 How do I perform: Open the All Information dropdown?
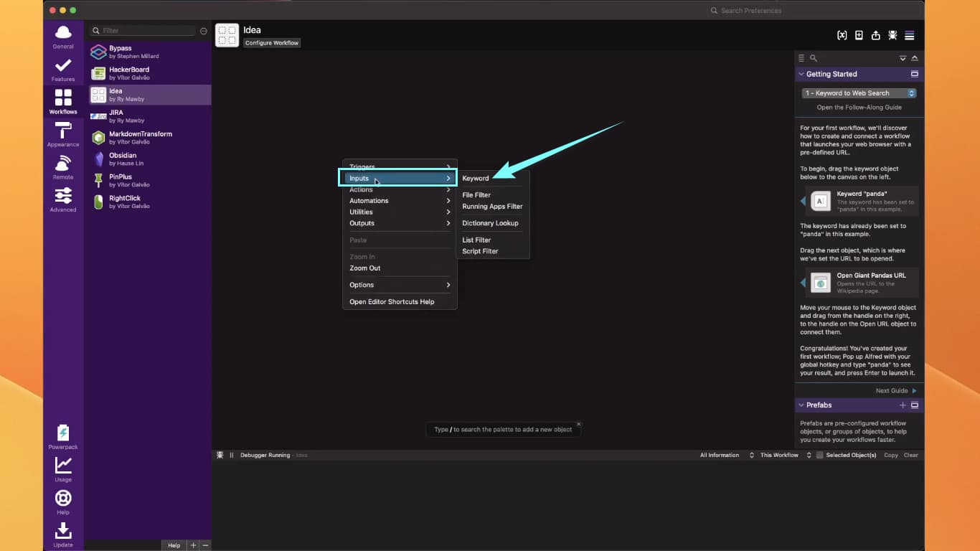(727, 455)
